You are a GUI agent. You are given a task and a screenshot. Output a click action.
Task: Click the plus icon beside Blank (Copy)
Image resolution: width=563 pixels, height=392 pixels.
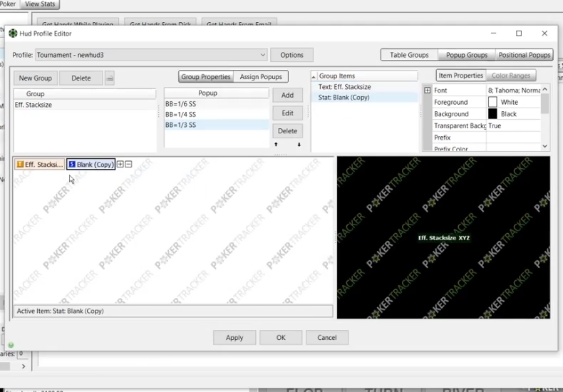coord(120,164)
